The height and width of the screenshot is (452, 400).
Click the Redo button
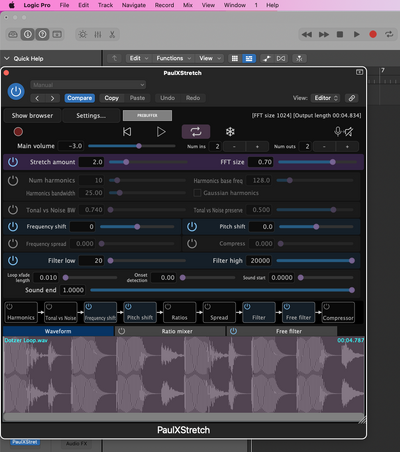(x=193, y=98)
